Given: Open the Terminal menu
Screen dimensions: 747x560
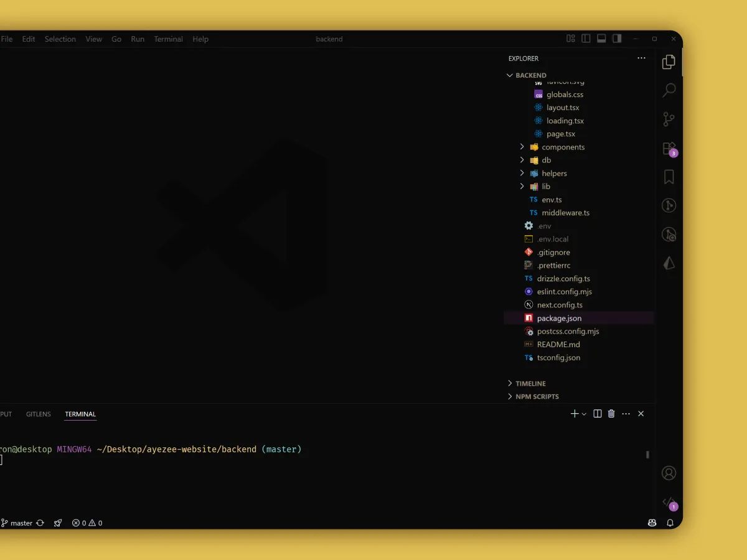Looking at the screenshot, I should point(168,39).
